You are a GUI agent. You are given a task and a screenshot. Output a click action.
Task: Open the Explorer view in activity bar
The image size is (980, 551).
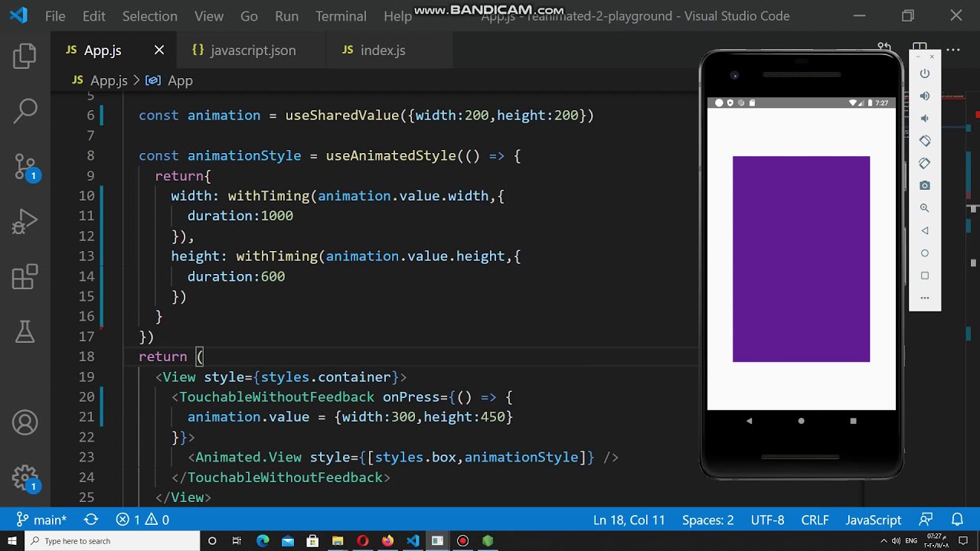[x=25, y=56]
